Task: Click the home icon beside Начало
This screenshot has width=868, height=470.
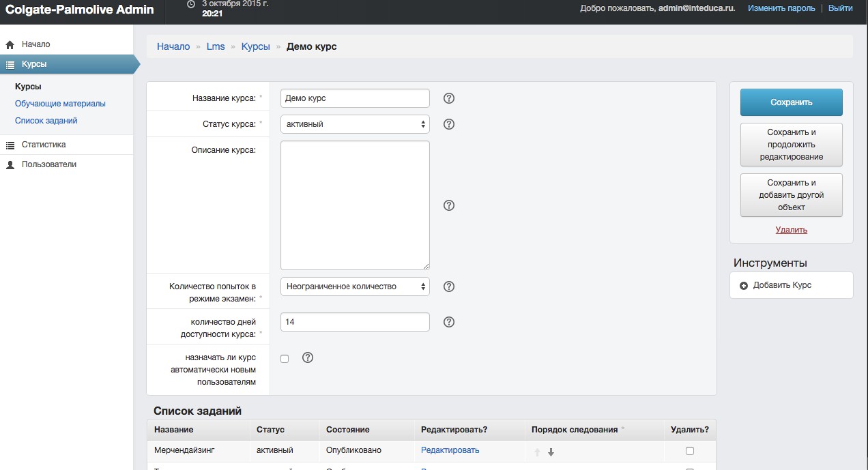Action: coord(10,45)
